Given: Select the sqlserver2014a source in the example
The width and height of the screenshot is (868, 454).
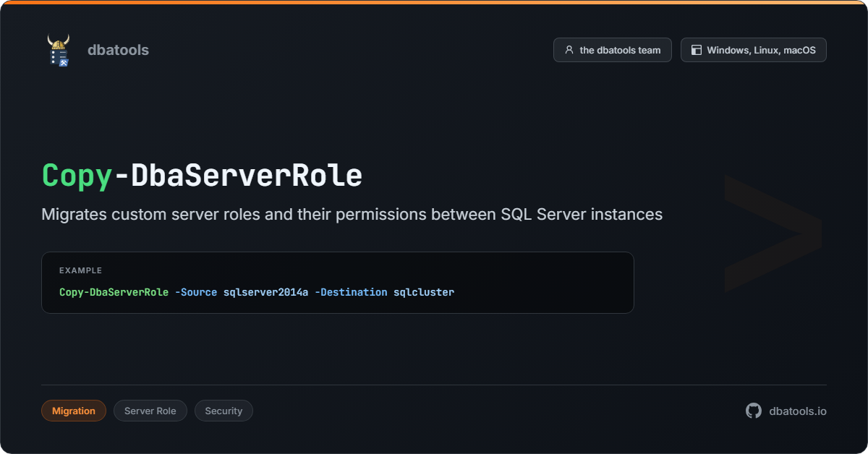Looking at the screenshot, I should pos(266,292).
